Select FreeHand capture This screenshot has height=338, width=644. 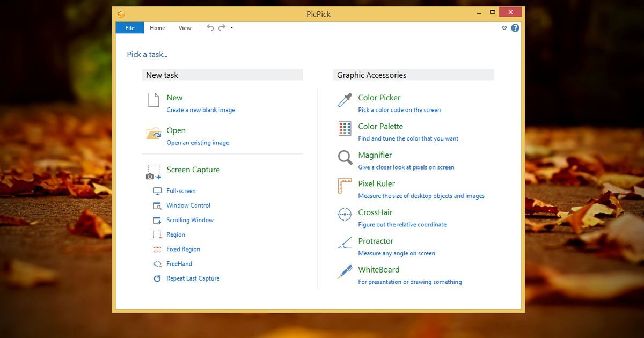point(179,264)
